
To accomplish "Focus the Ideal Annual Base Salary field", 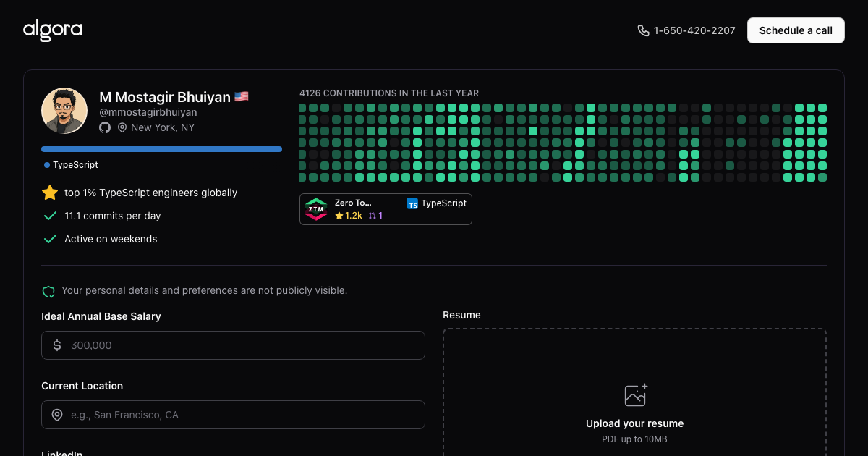I will [233, 345].
